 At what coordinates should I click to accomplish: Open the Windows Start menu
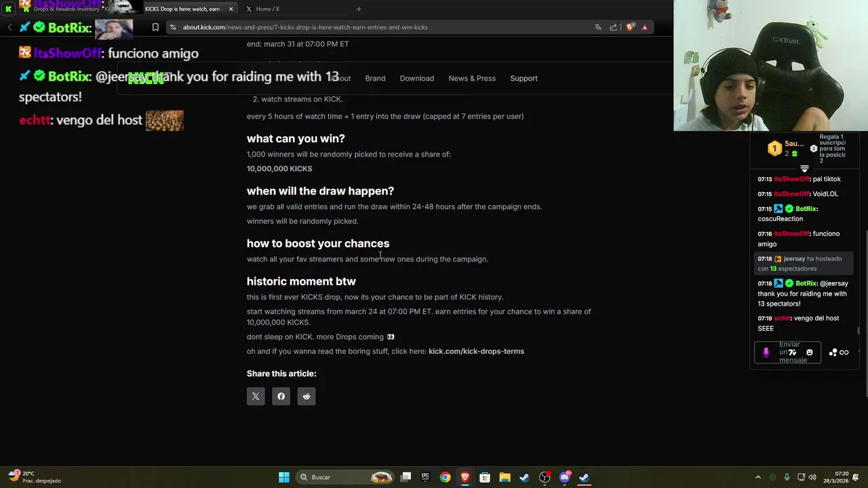(x=284, y=477)
